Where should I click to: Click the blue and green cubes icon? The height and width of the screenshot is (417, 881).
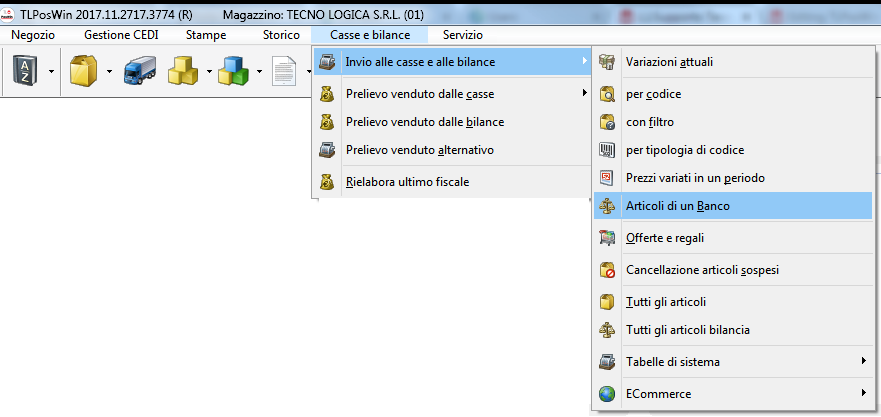[x=234, y=71]
